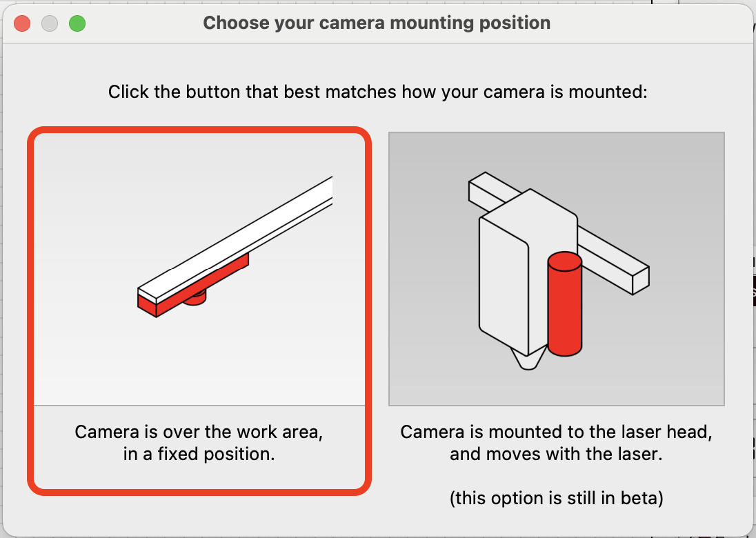Click the head-mounted camera illustration panel
The height and width of the screenshot is (538, 756).
[x=557, y=269]
